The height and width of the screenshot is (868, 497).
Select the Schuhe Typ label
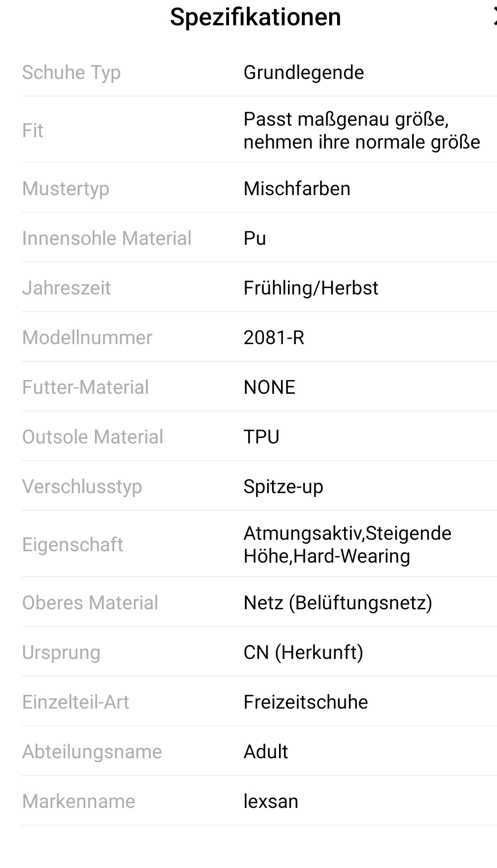(x=71, y=72)
